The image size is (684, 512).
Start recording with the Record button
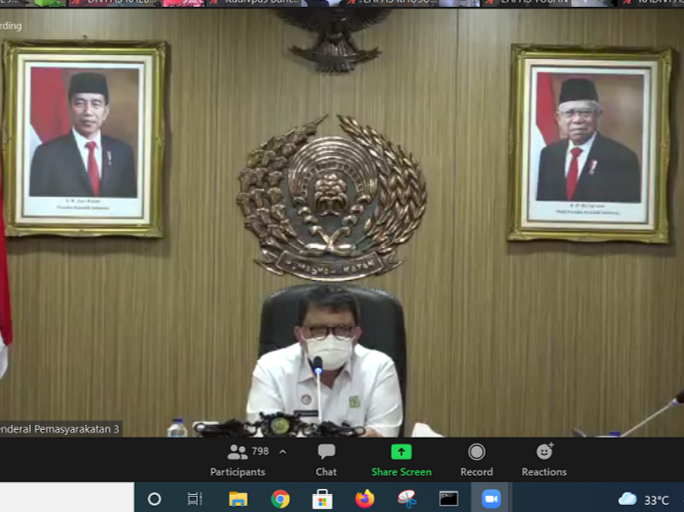point(476,460)
